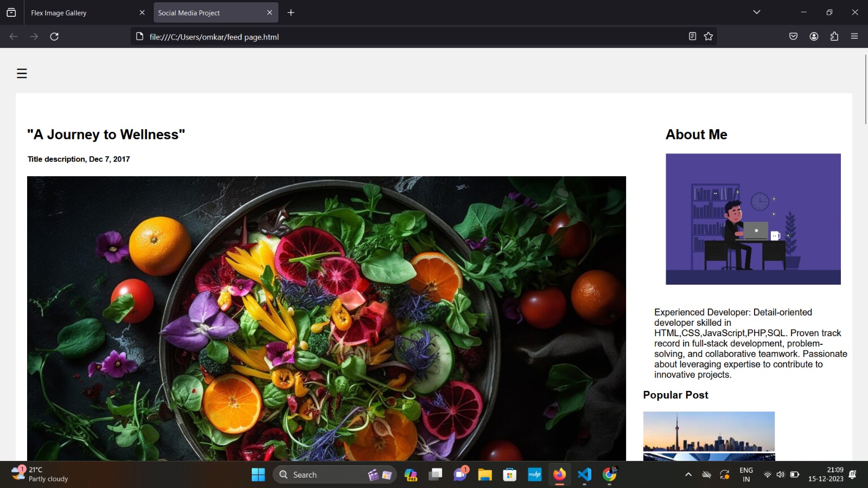The height and width of the screenshot is (488, 868).
Task: Click the page vertical scrollbar
Action: [x=865, y=89]
